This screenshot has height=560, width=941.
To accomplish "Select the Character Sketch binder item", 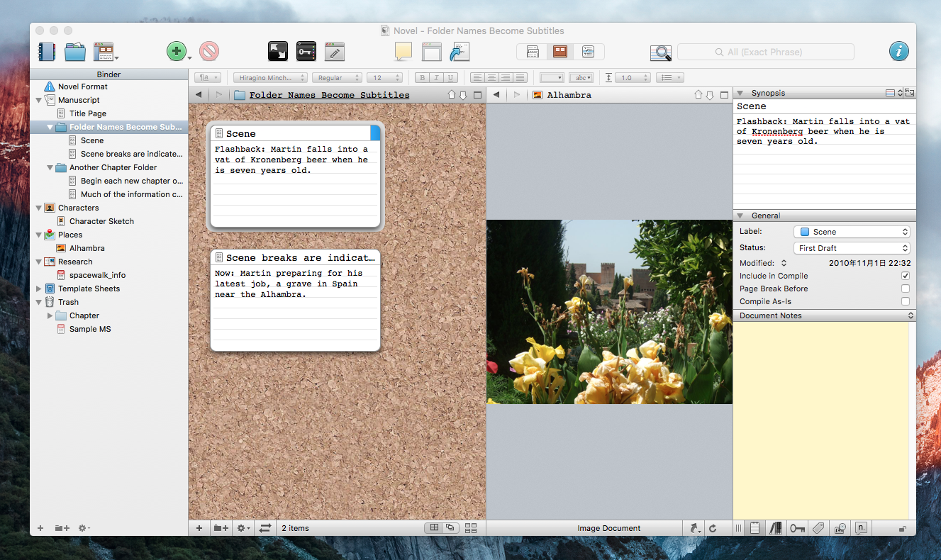I will point(101,221).
